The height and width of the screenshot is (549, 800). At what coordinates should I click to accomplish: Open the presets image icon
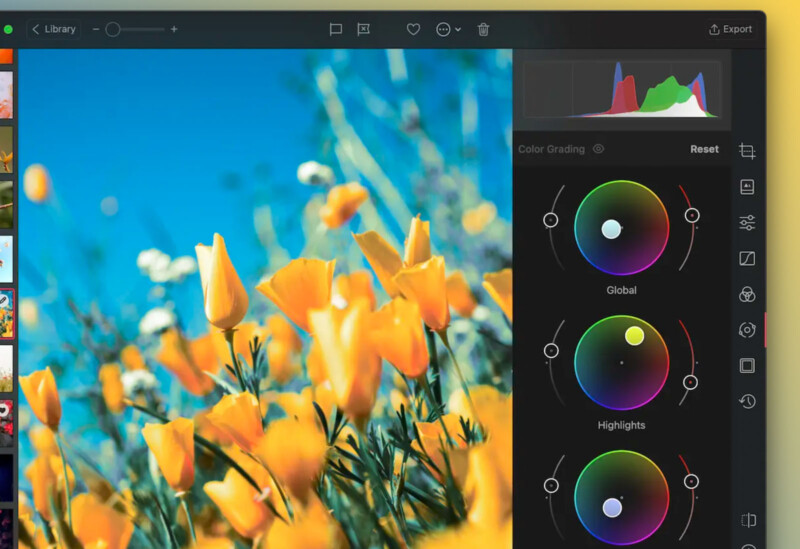pos(747,187)
